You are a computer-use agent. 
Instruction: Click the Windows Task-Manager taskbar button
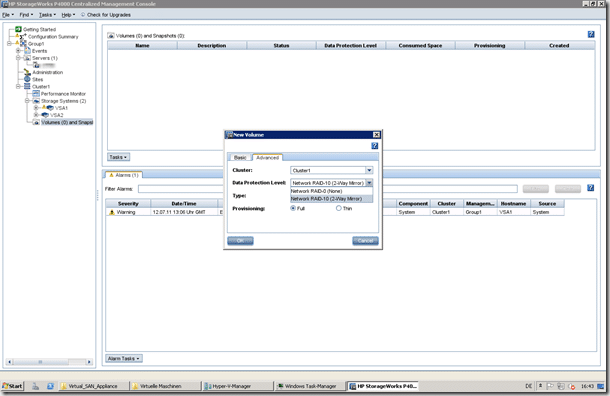(x=310, y=386)
